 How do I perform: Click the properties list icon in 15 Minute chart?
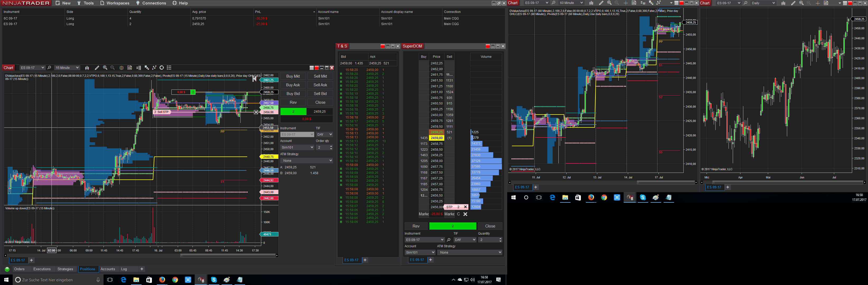(x=170, y=68)
